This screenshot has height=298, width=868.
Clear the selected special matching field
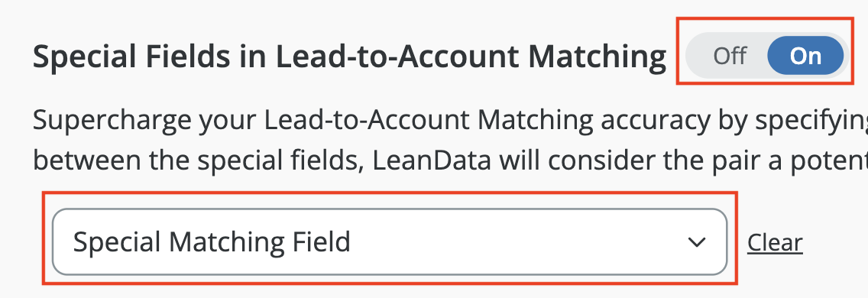click(x=775, y=243)
